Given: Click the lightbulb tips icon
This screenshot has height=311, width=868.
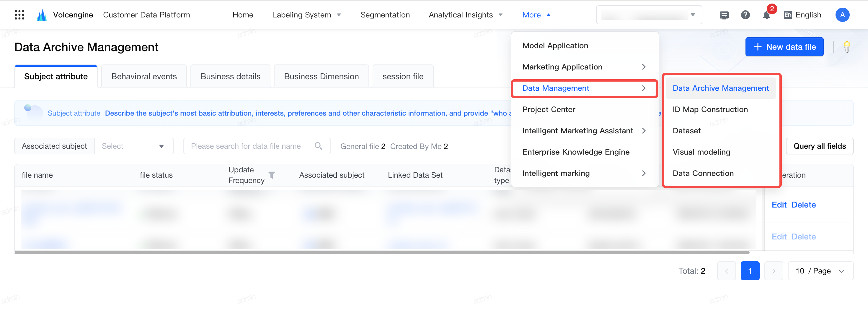Looking at the screenshot, I should (x=847, y=47).
